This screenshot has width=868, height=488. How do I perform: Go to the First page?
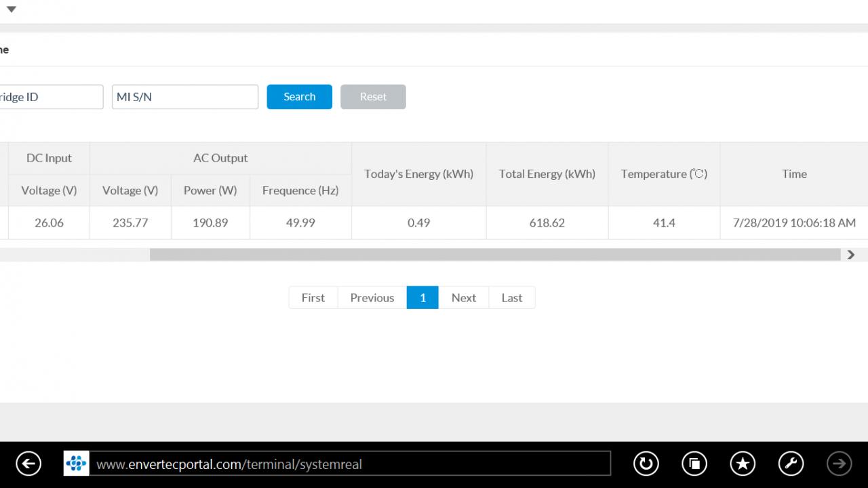(x=313, y=297)
